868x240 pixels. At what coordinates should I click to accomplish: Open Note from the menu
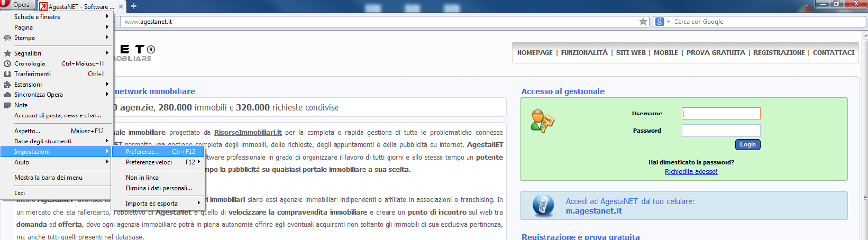pos(56,105)
